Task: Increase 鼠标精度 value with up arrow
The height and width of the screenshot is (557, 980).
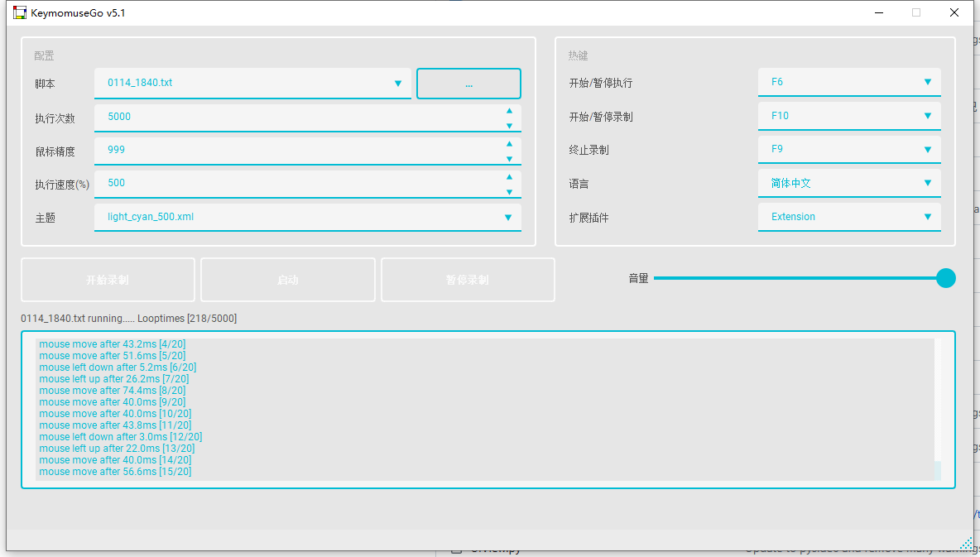Action: (x=509, y=144)
